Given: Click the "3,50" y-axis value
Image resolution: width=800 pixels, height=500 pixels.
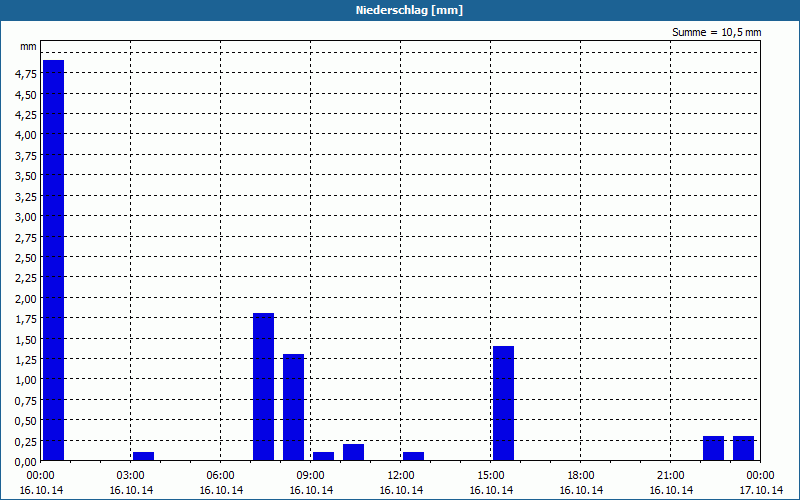Looking at the screenshot, I should tap(26, 176).
